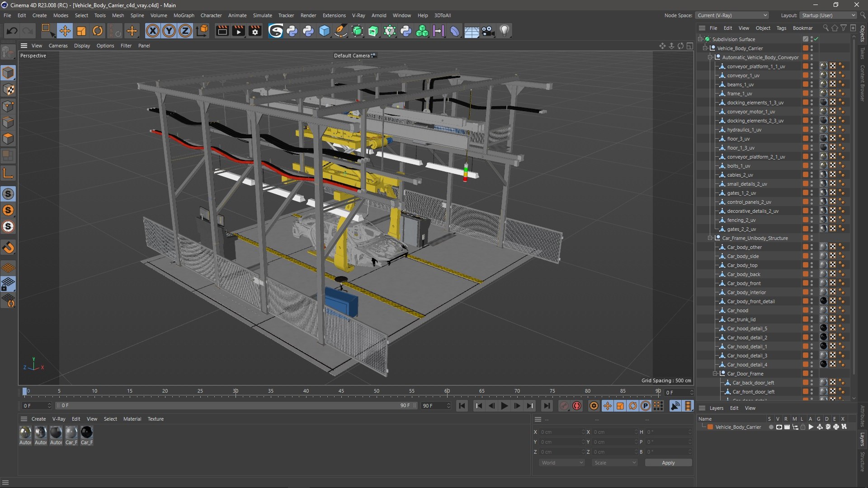Select the Car_hood object in tree
Viewport: 868px width, 488px height.
pos(737,310)
